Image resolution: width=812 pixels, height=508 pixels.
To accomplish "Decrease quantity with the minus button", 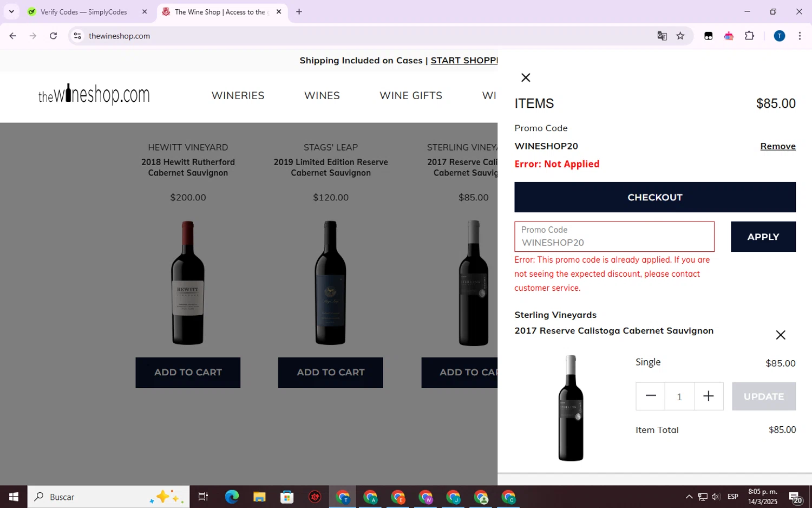I will [x=650, y=396].
